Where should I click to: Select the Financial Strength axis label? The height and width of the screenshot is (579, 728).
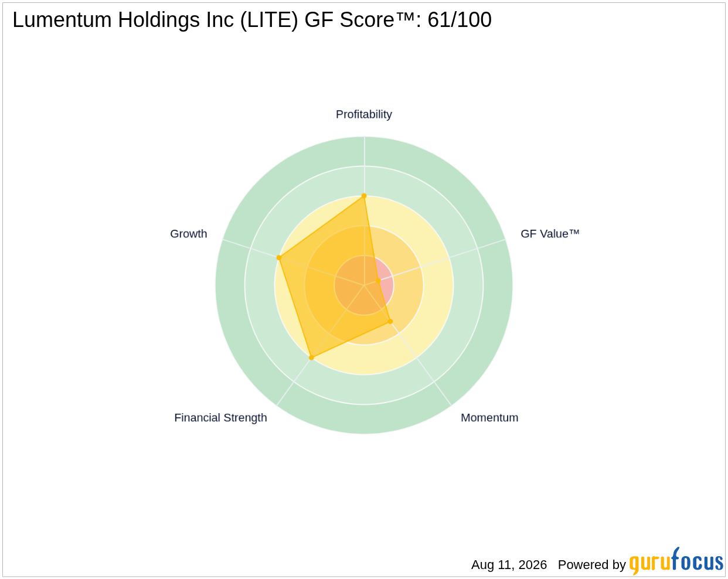[x=220, y=418]
